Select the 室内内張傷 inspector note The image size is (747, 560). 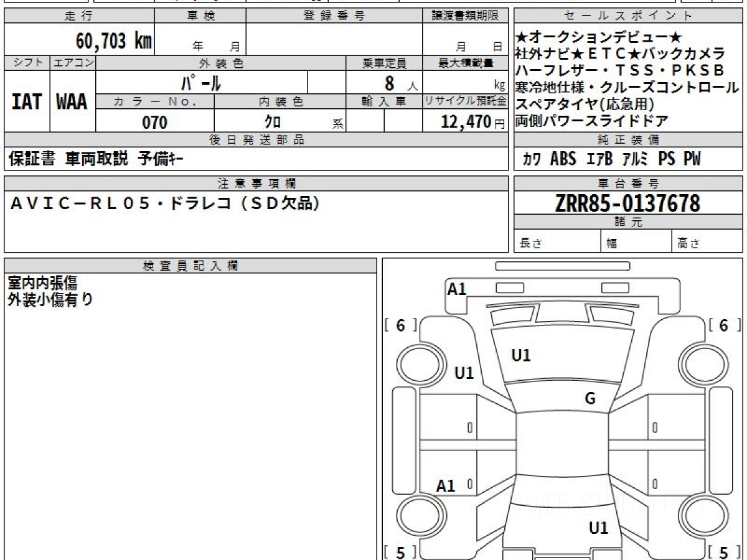[x=43, y=283]
